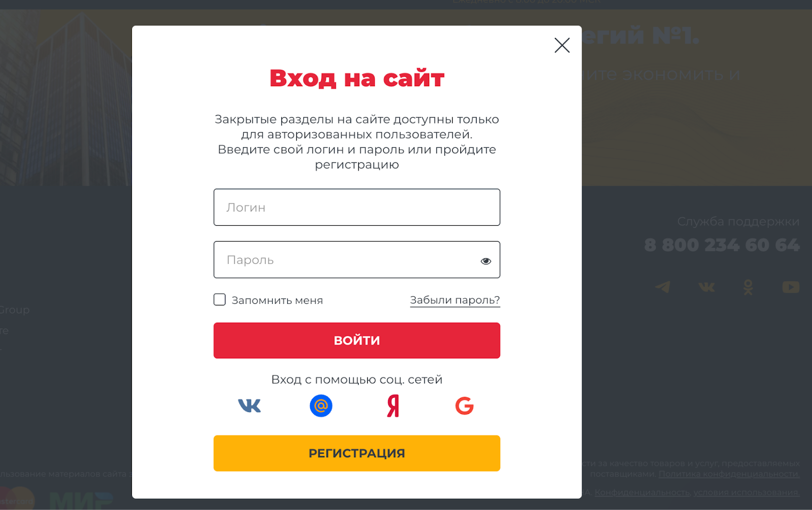This screenshot has width=812, height=510.
Task: Sign in with VK social network
Action: [250, 405]
